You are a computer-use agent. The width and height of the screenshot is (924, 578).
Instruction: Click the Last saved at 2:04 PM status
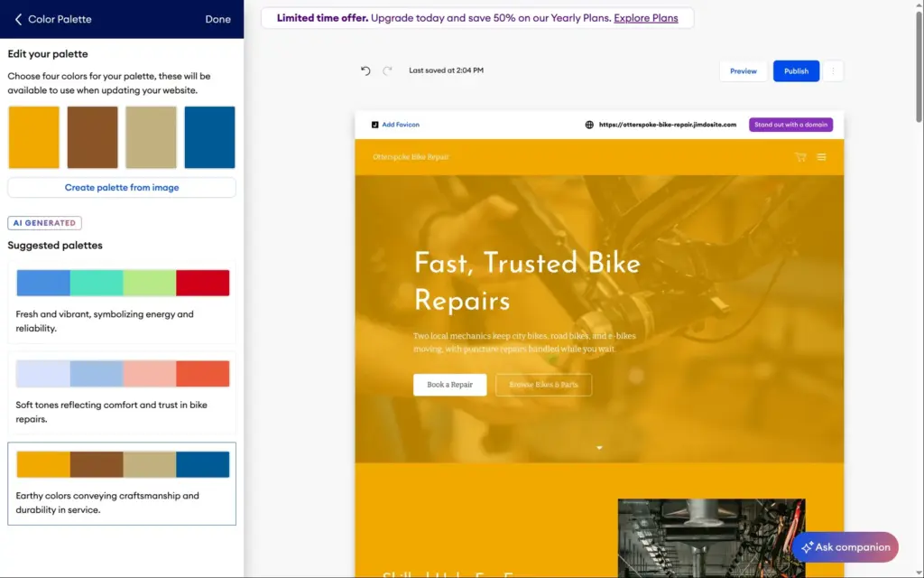click(446, 70)
